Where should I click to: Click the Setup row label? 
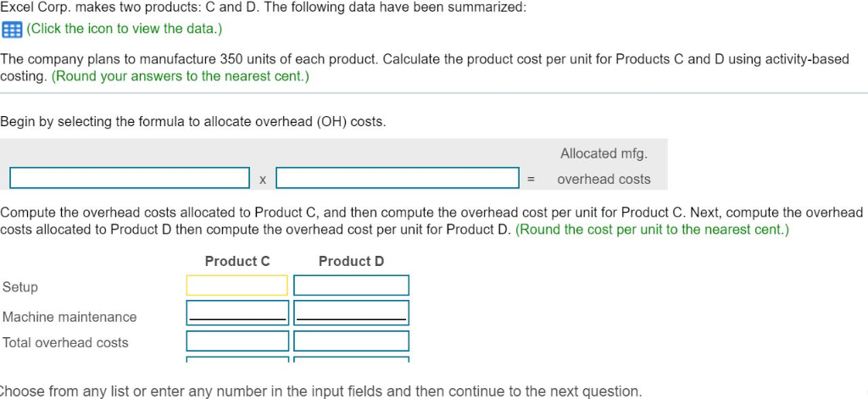[x=20, y=287]
